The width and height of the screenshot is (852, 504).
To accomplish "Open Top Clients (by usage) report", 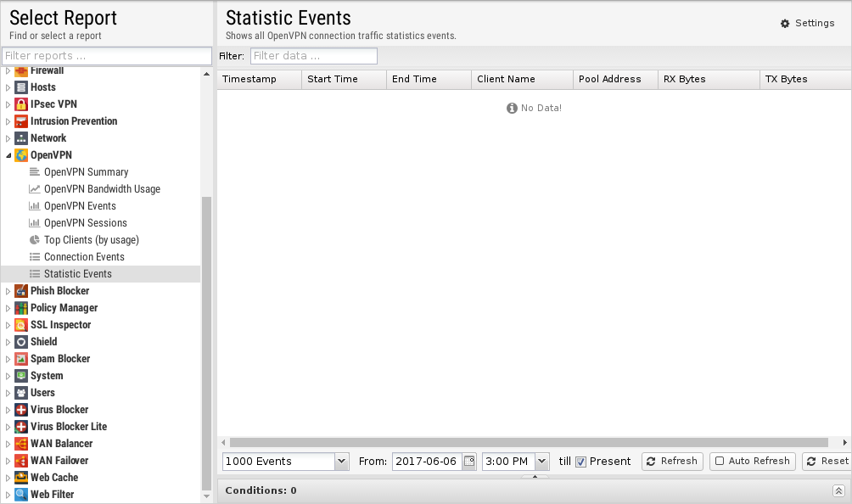I will pyautogui.click(x=92, y=239).
